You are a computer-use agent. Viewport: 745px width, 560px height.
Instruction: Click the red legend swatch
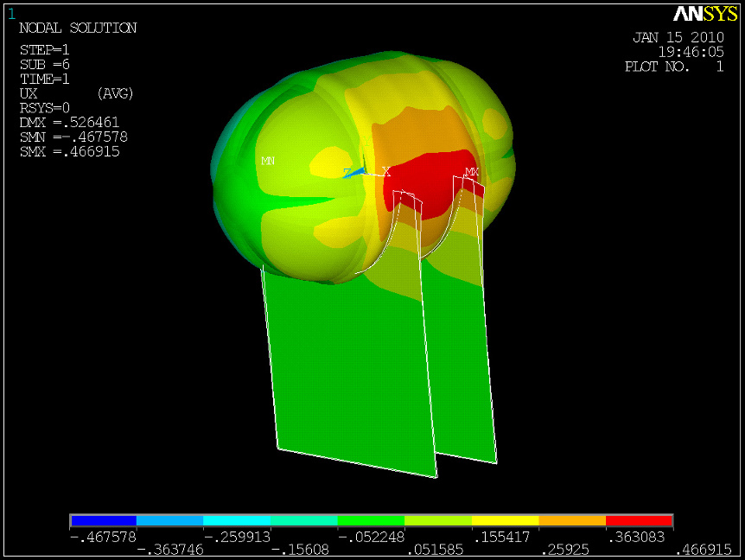639,520
